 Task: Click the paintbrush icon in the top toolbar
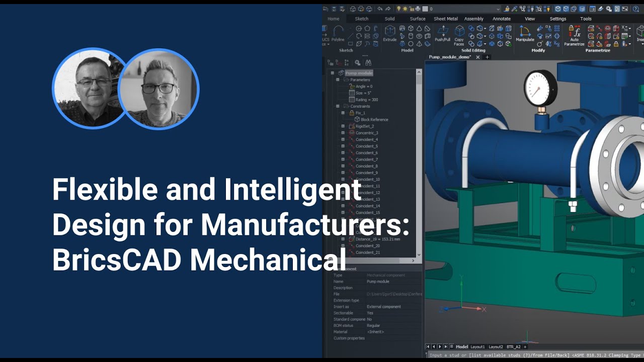click(x=507, y=9)
